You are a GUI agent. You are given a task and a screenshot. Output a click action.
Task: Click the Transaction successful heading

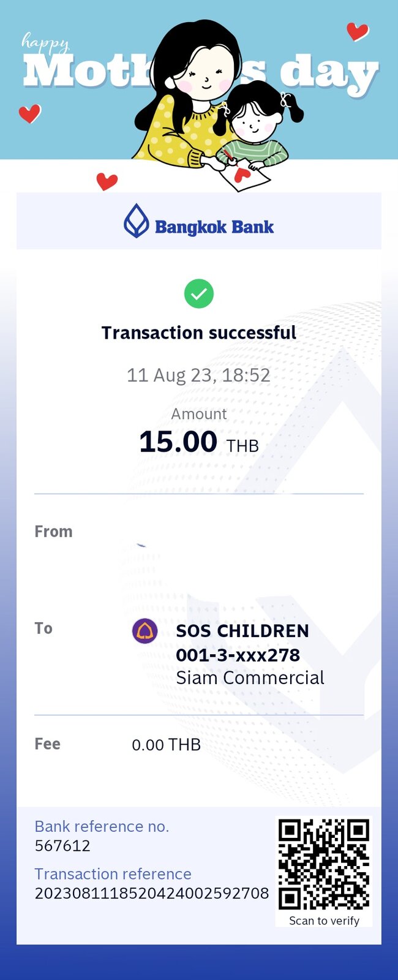pos(199,333)
